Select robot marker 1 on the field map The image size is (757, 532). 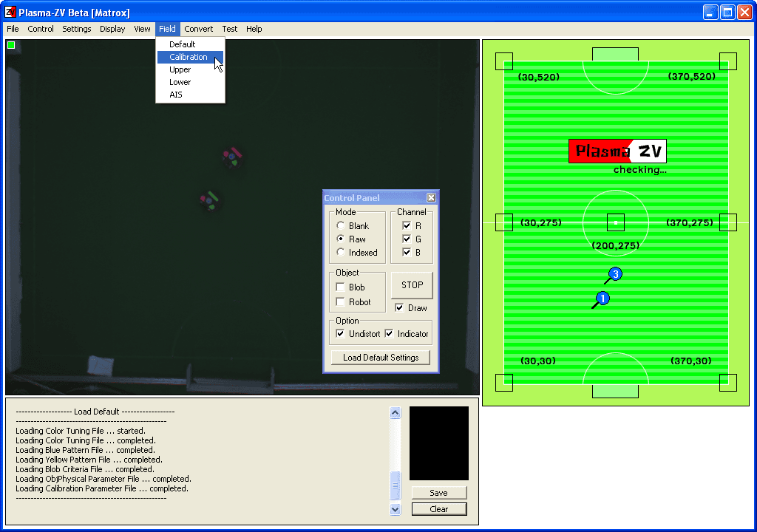[602, 299]
